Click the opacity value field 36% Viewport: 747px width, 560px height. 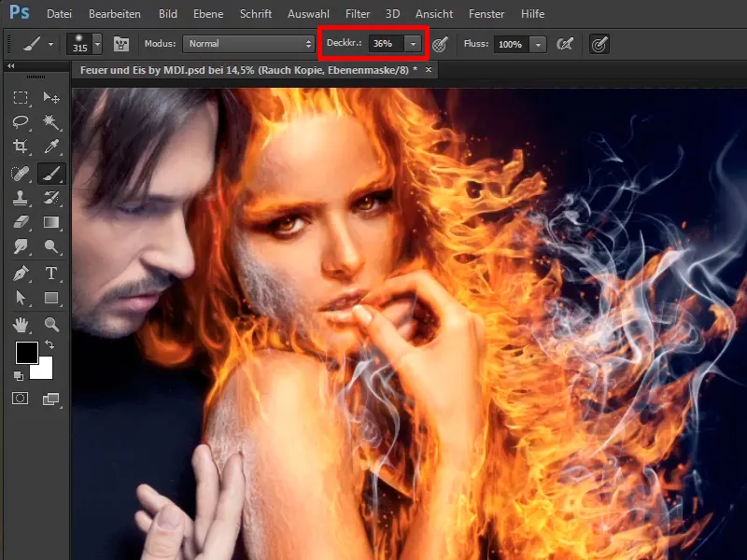[387, 44]
